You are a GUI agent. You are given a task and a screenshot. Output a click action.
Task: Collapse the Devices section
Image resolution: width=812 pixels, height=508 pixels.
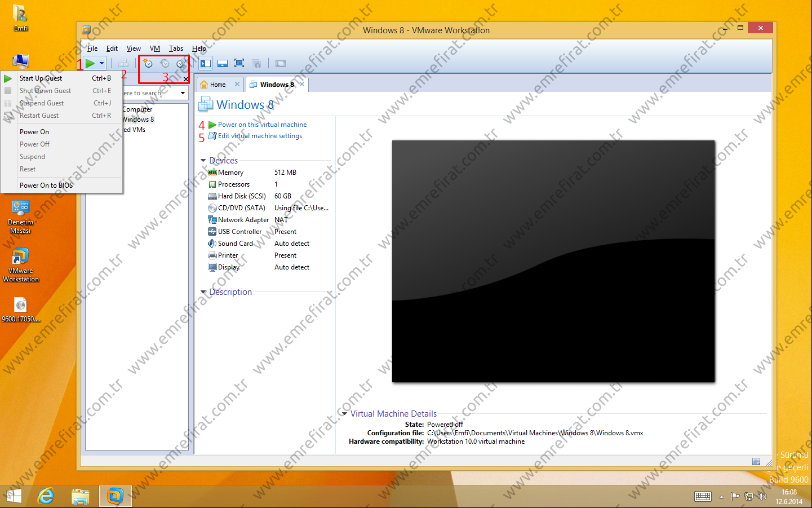[x=203, y=161]
